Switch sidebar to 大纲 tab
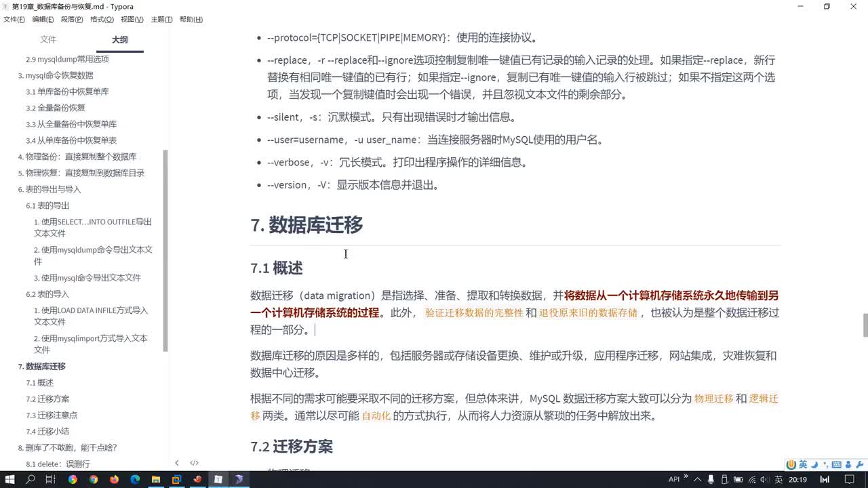868x488 pixels. point(120,39)
